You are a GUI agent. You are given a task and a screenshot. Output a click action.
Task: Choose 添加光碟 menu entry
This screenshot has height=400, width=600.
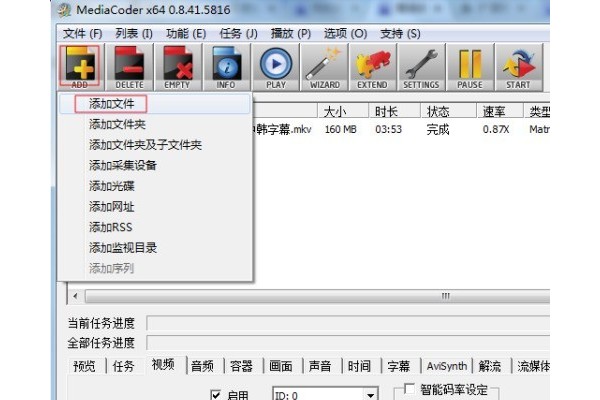click(x=155, y=186)
